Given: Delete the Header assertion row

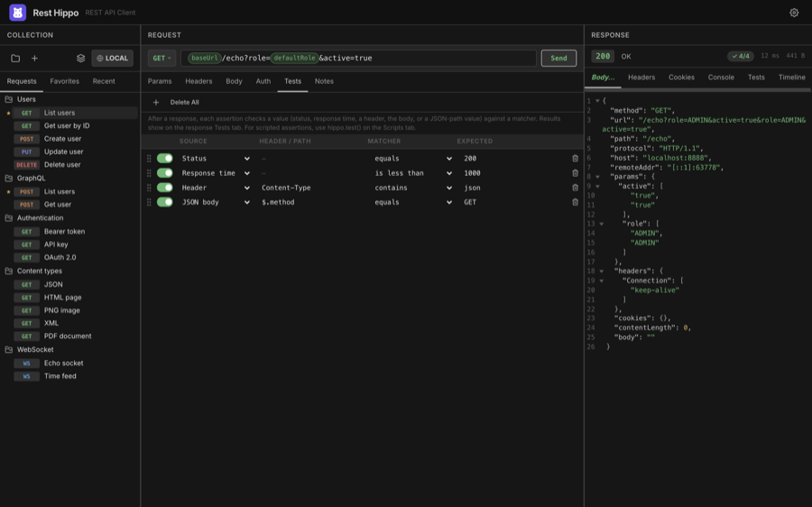Looking at the screenshot, I should pyautogui.click(x=575, y=188).
